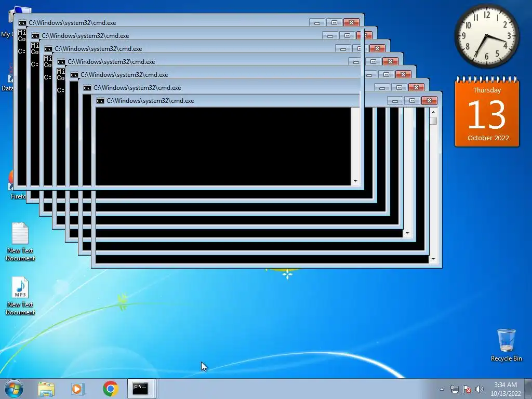The width and height of the screenshot is (532, 399).
Task: Open the Windows Start menu orb
Action: [14, 389]
